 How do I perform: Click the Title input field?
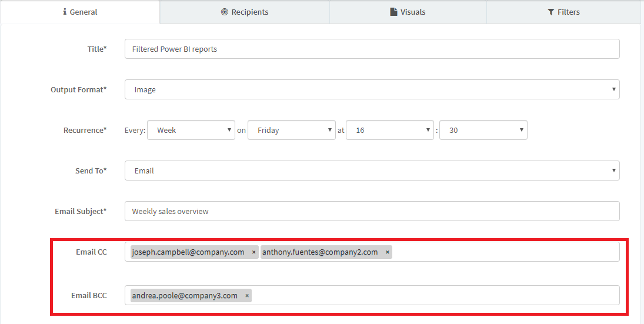click(x=372, y=49)
